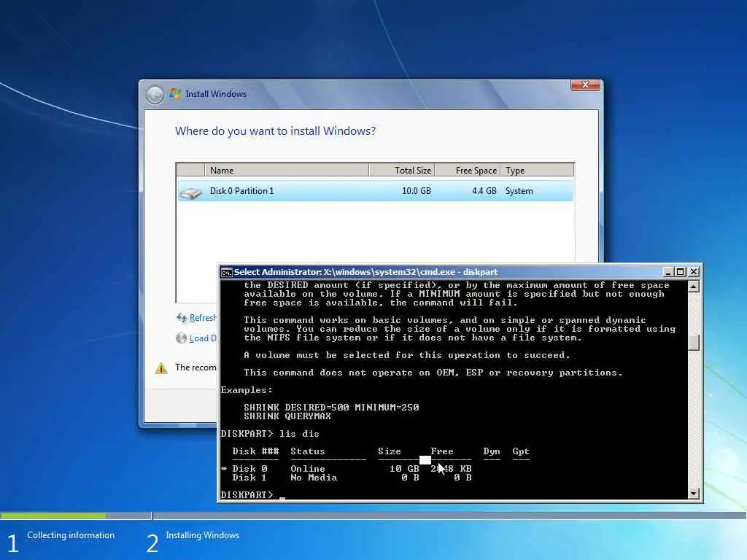Click the 'Examples:' heading in console
Viewport: 747px width, 560px height.
(x=247, y=390)
